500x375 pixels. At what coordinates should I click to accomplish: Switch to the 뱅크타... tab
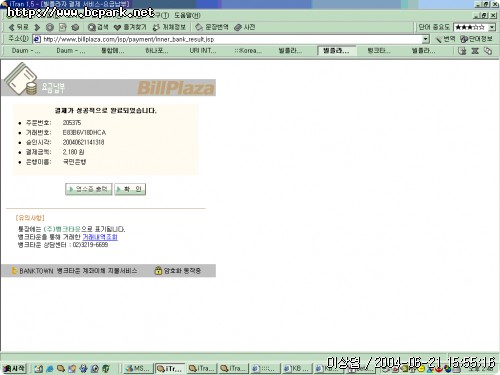[x=379, y=51]
